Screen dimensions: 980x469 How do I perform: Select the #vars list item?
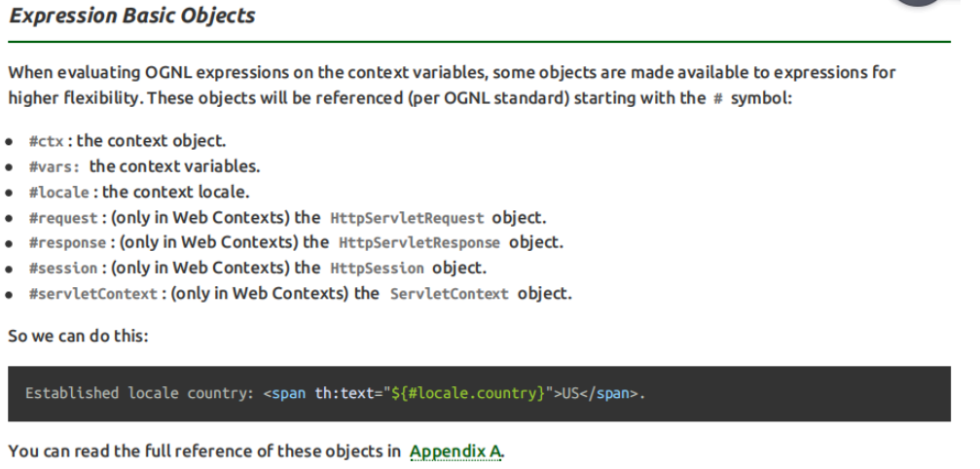pos(144,166)
